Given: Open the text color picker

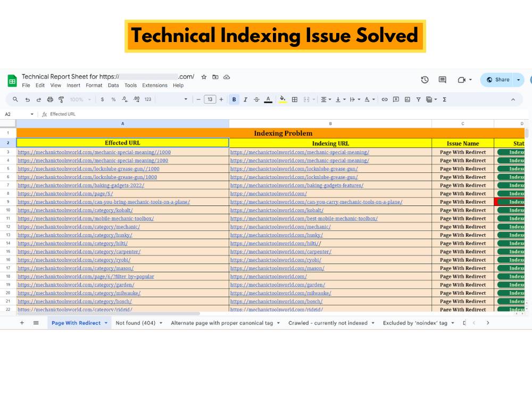Looking at the screenshot, I should pyautogui.click(x=268, y=99).
